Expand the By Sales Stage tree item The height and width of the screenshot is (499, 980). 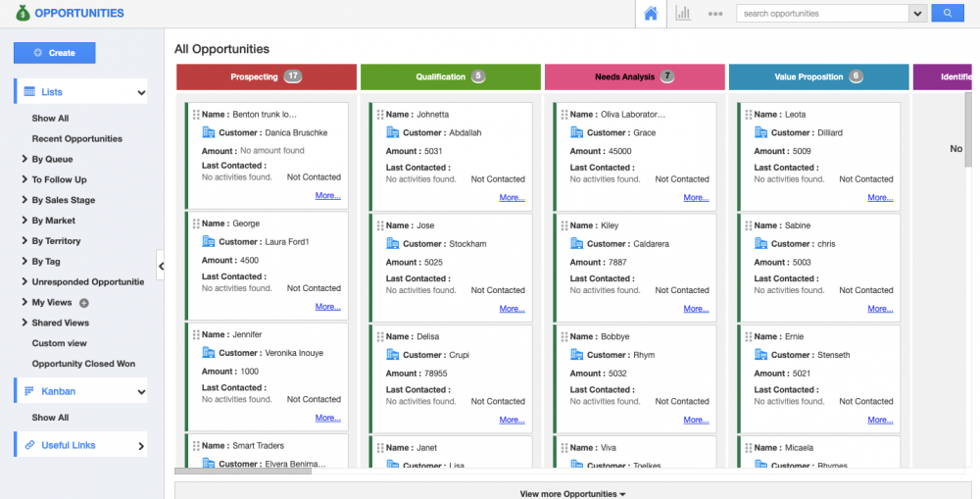click(24, 200)
